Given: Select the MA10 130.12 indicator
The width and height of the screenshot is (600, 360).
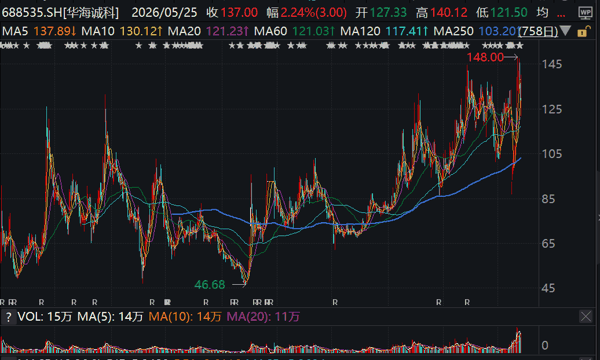Looking at the screenshot, I should tap(122, 31).
